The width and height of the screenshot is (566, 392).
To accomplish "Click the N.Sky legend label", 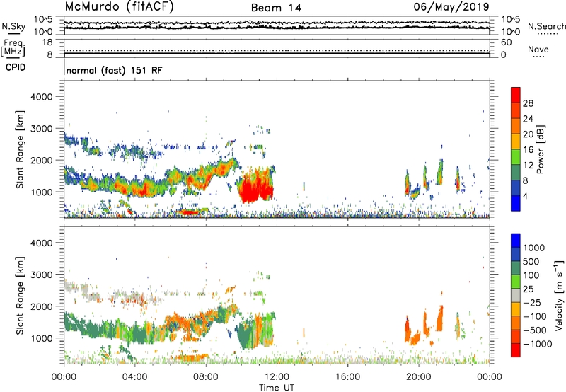I will click(13, 26).
